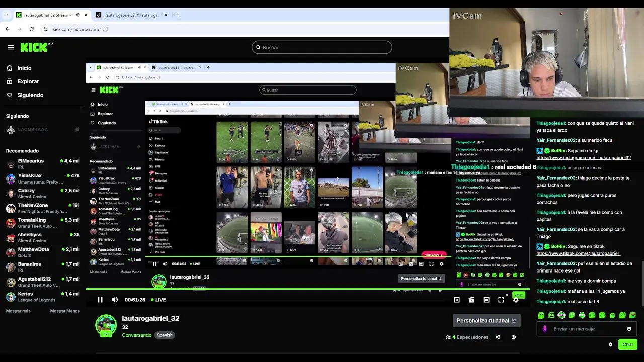Viewport: 644px width, 362px height.
Task: Focus the Enviar un mensaje field
Action: [x=587, y=329]
